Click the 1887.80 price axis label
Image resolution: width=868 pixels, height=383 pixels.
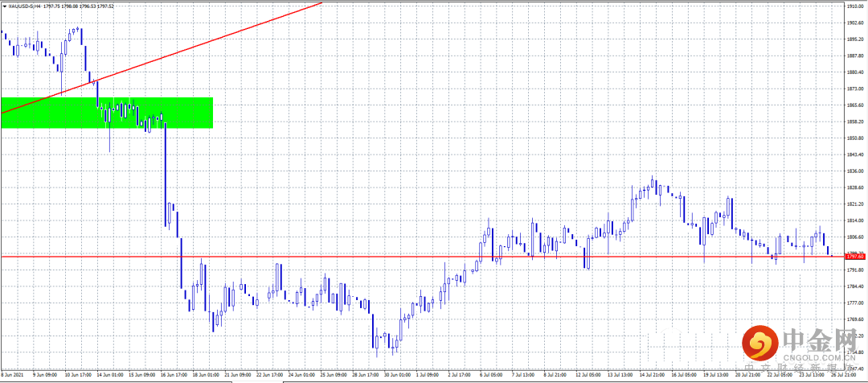(x=856, y=56)
